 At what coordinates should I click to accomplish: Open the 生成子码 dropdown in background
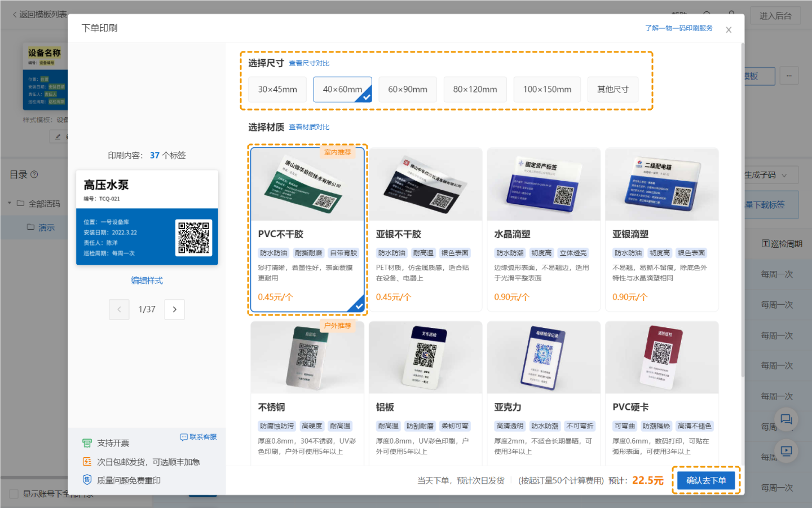(766, 175)
